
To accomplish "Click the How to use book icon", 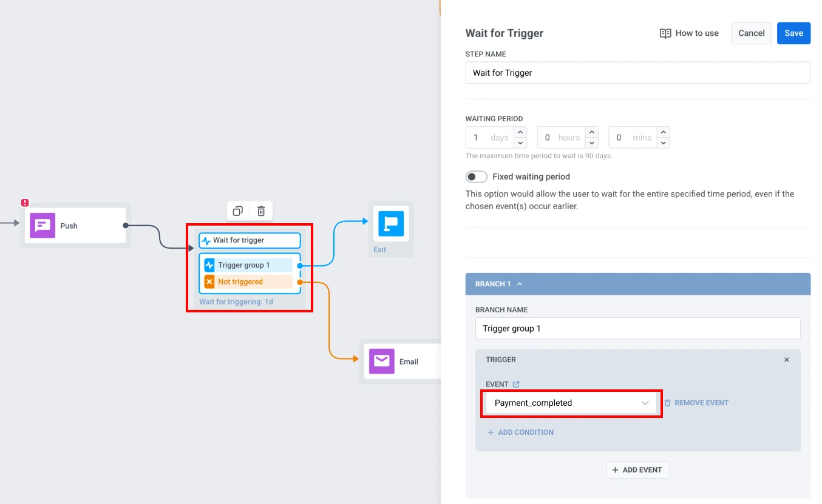I will coord(665,33).
